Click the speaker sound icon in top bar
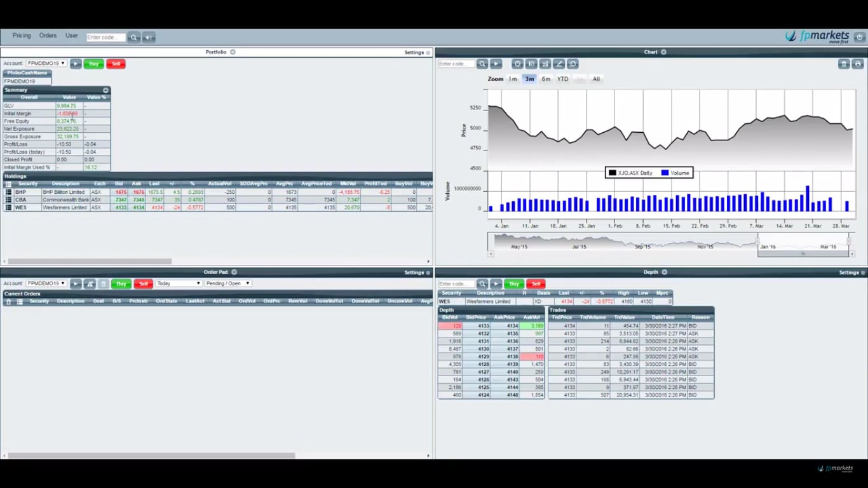The image size is (868, 488). click(x=149, y=37)
